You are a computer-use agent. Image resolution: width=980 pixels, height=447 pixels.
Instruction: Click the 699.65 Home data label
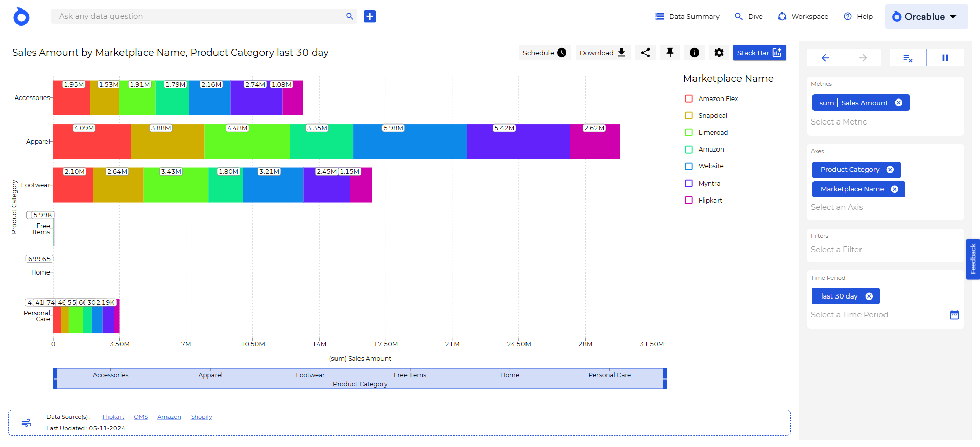coord(39,259)
